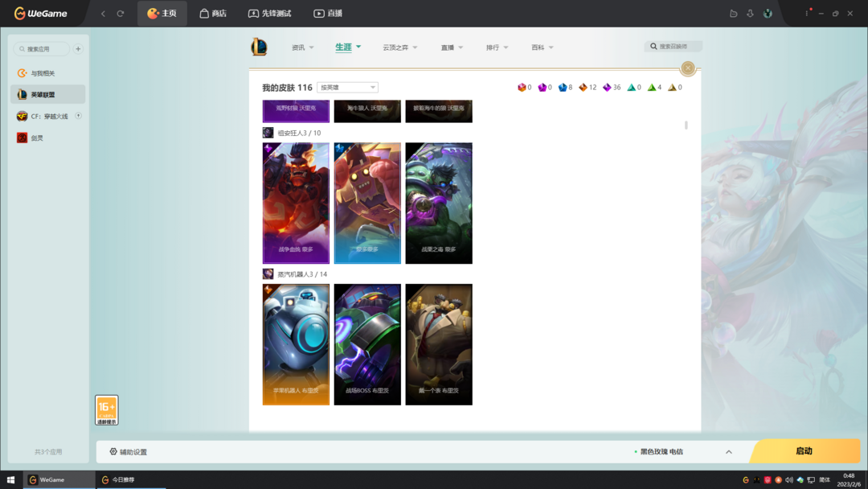Open the 蒙多蒙多 skin card
This screenshot has height=489, width=868.
coord(367,203)
